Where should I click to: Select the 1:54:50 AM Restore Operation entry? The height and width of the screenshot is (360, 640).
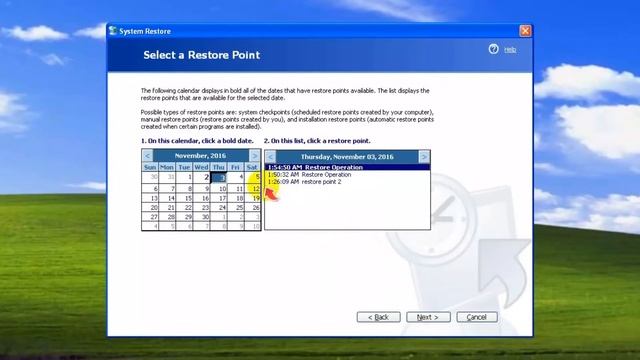pyautogui.click(x=347, y=167)
